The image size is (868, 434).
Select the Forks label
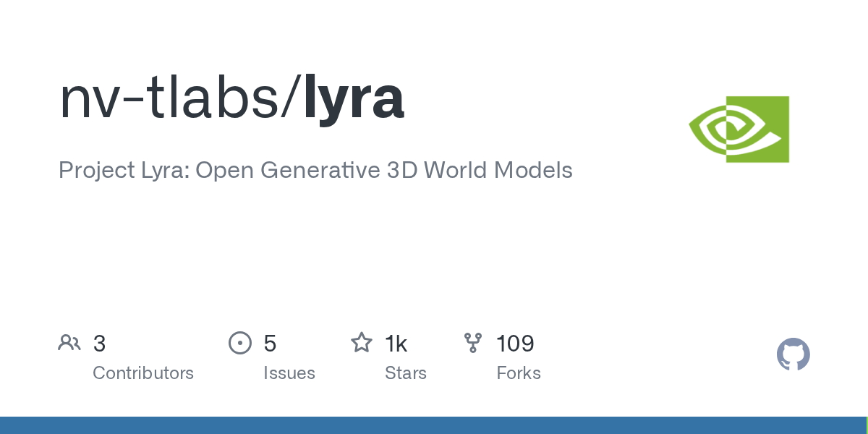tap(519, 373)
